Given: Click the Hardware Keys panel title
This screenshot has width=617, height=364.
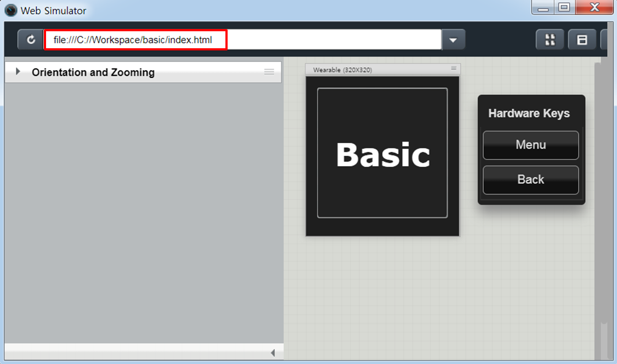Looking at the screenshot, I should 529,113.
